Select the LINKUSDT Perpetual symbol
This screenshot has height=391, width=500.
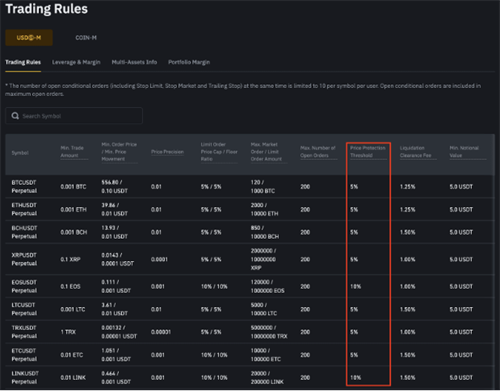coord(25,378)
